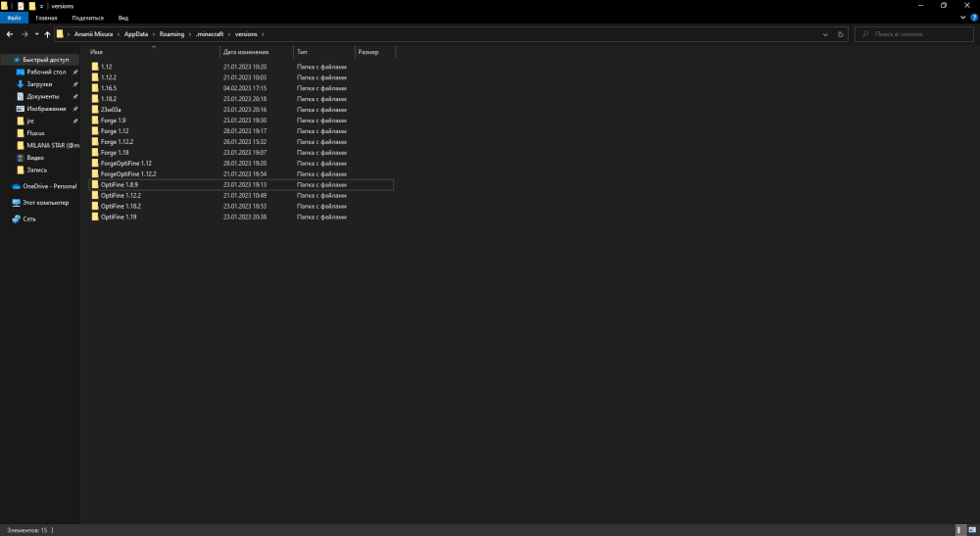Open Видео in the sidebar

click(x=35, y=158)
